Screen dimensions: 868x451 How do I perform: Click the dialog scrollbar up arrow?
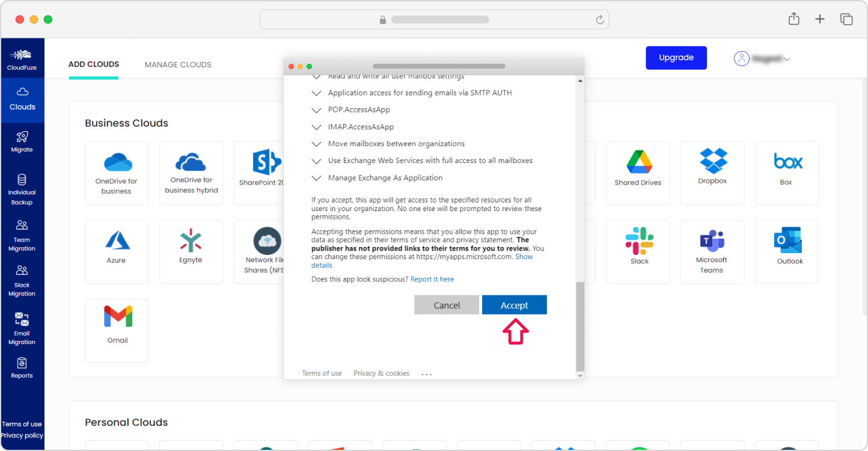579,80
